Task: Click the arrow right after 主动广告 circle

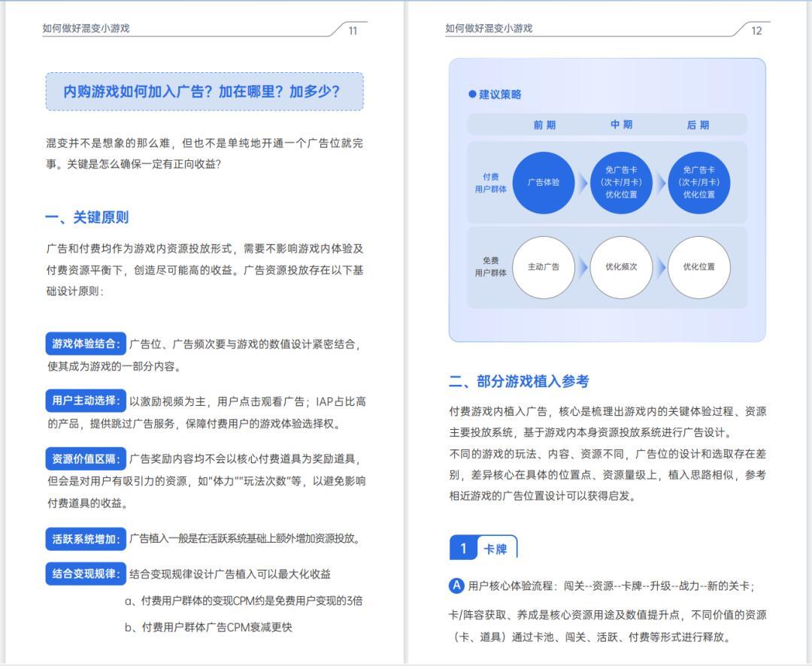Action: (x=582, y=267)
